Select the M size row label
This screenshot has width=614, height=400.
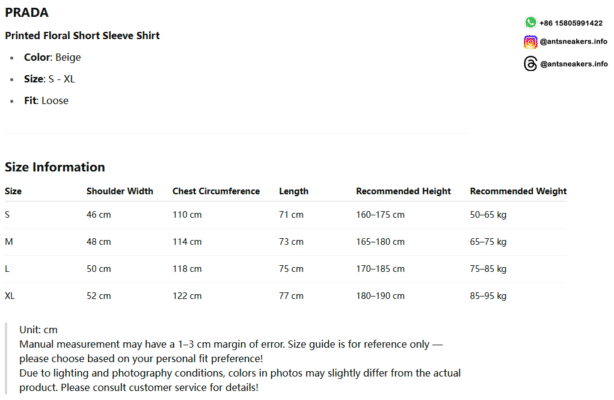coord(9,242)
